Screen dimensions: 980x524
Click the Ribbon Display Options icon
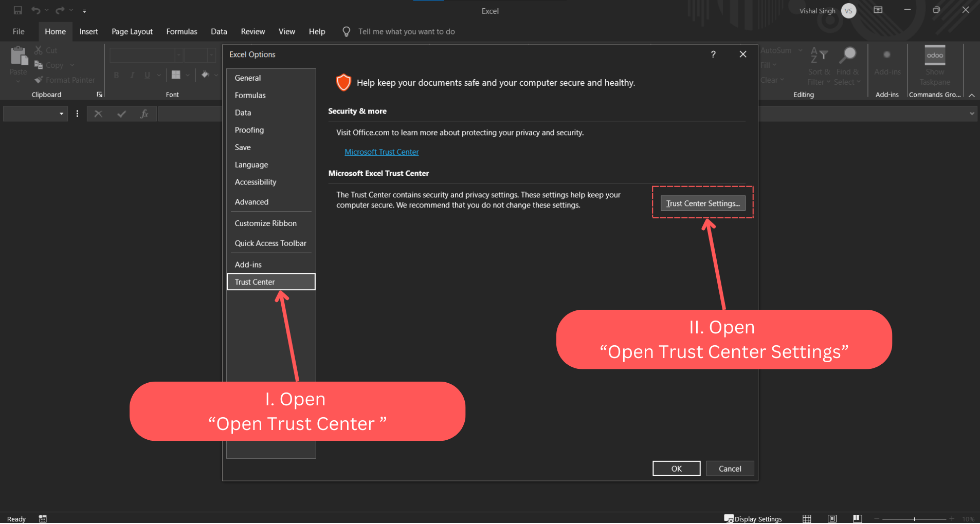tap(878, 10)
